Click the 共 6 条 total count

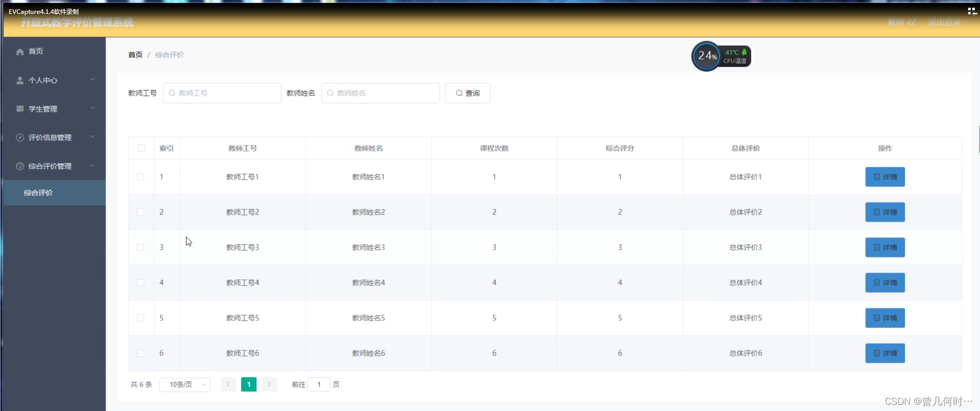point(141,384)
